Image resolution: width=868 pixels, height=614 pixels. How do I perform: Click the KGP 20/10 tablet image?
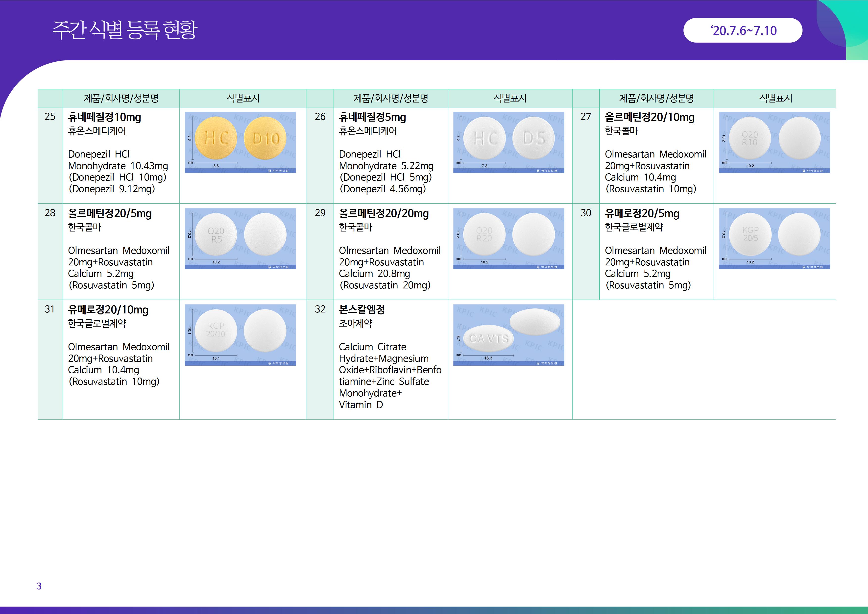216,330
